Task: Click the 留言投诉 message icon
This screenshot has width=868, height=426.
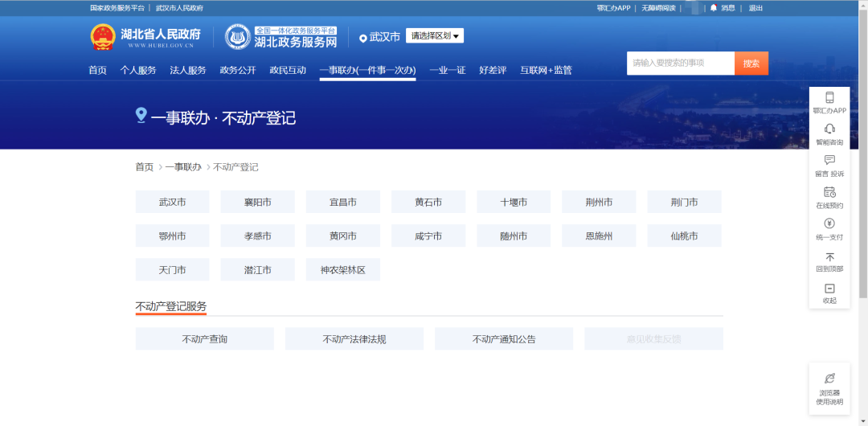Action: click(829, 161)
